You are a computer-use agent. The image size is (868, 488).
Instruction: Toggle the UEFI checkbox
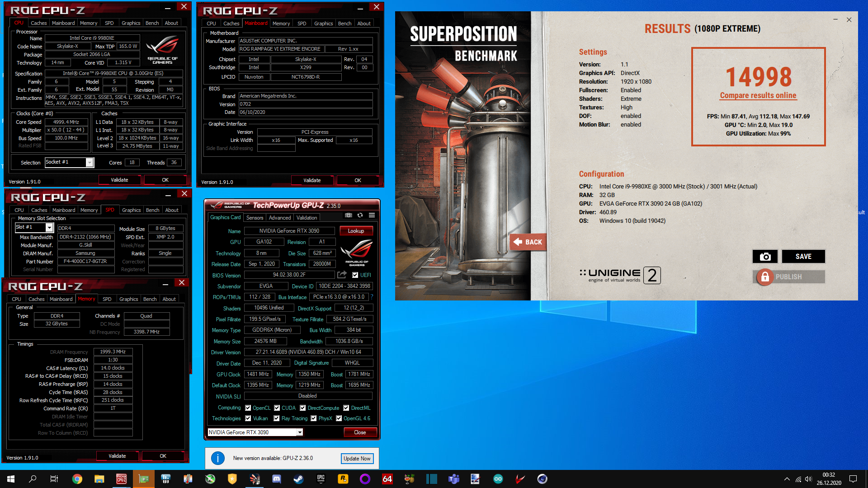coord(355,275)
